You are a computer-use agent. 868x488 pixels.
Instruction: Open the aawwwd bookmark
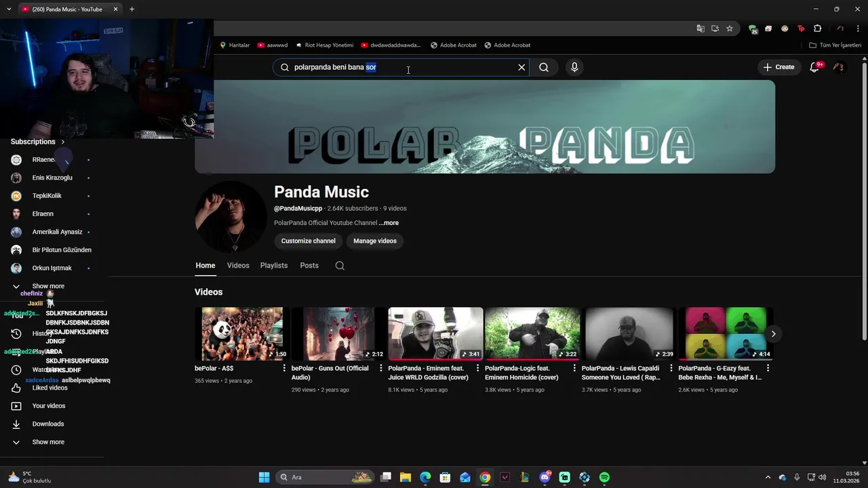point(272,45)
